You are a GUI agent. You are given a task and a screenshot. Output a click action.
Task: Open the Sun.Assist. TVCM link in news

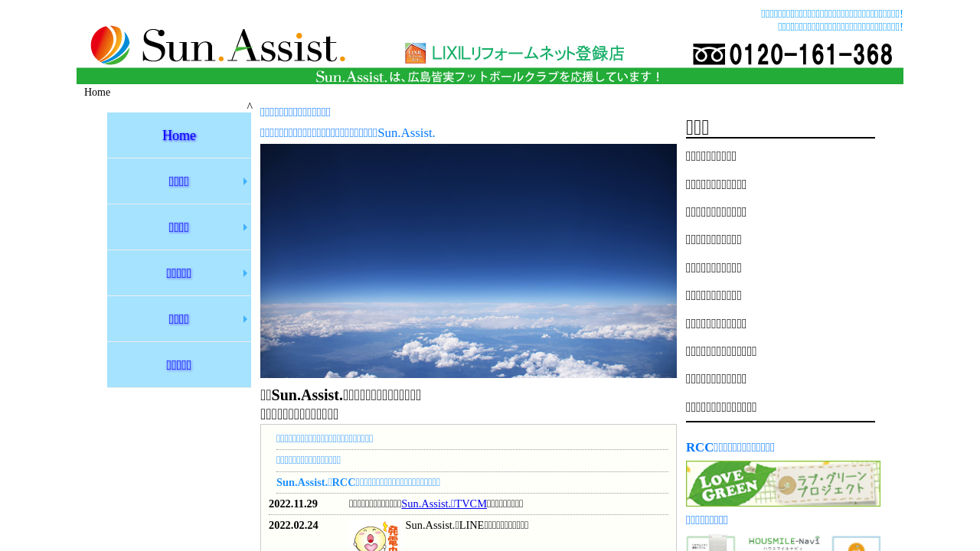(x=444, y=504)
